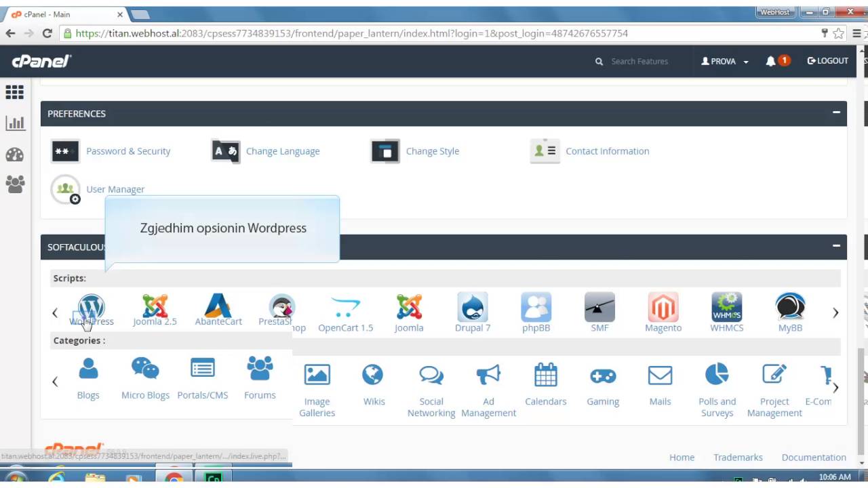
Task: Open the Mails category icon
Action: click(x=660, y=375)
